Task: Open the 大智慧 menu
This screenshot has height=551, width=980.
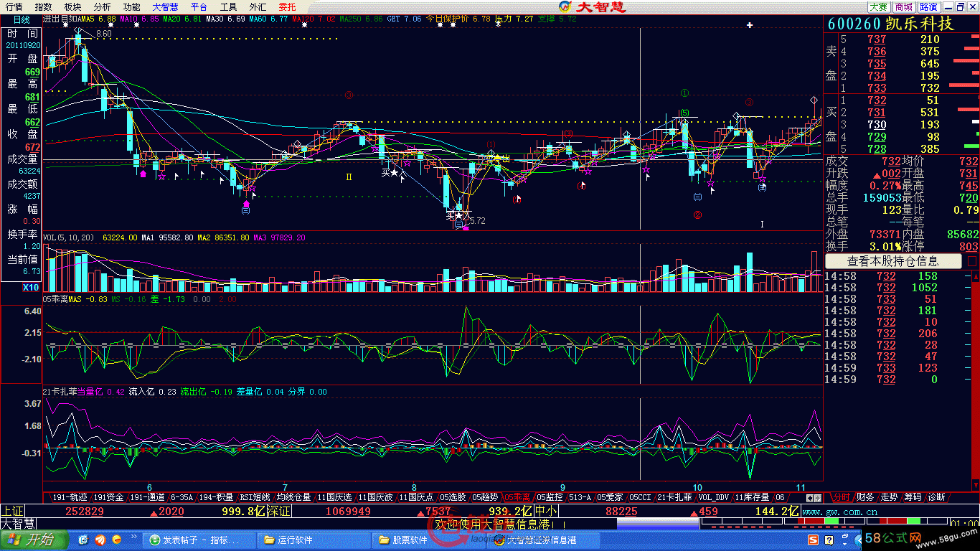Action: pyautogui.click(x=165, y=6)
